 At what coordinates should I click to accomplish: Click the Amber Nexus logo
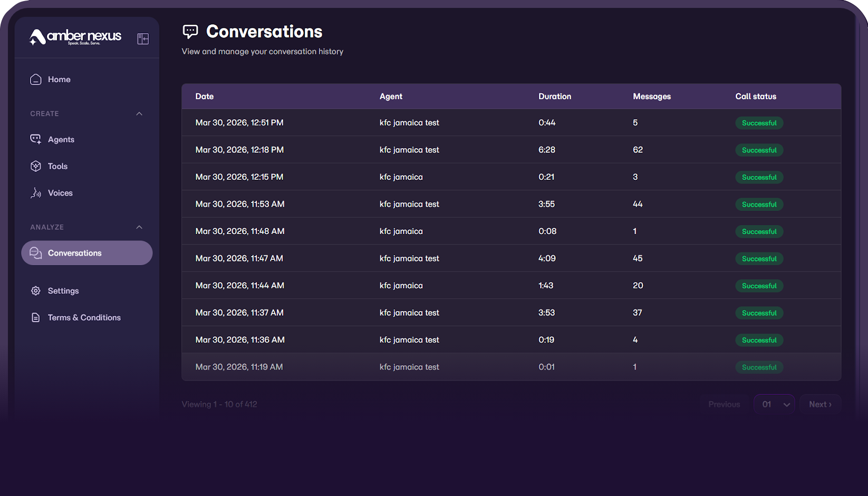(x=75, y=37)
